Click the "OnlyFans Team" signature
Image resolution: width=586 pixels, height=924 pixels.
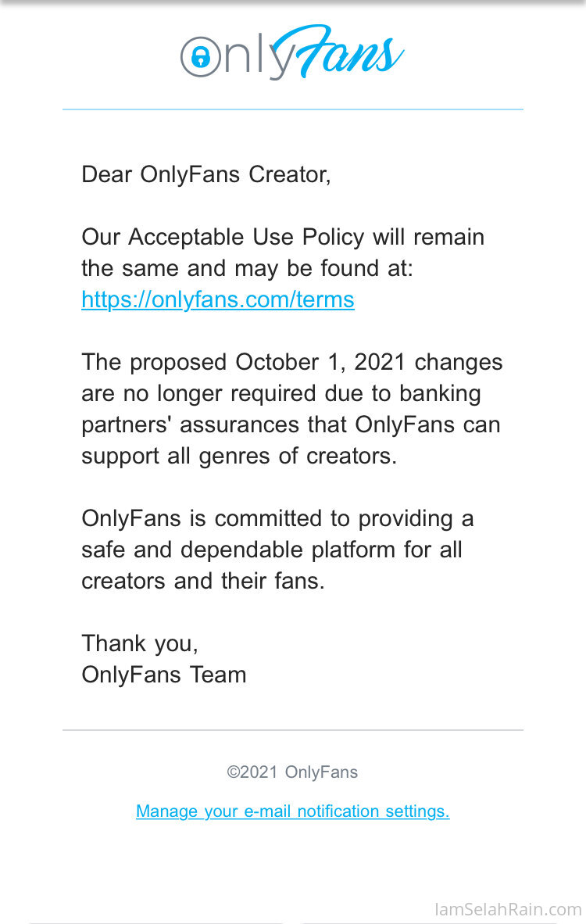(164, 675)
